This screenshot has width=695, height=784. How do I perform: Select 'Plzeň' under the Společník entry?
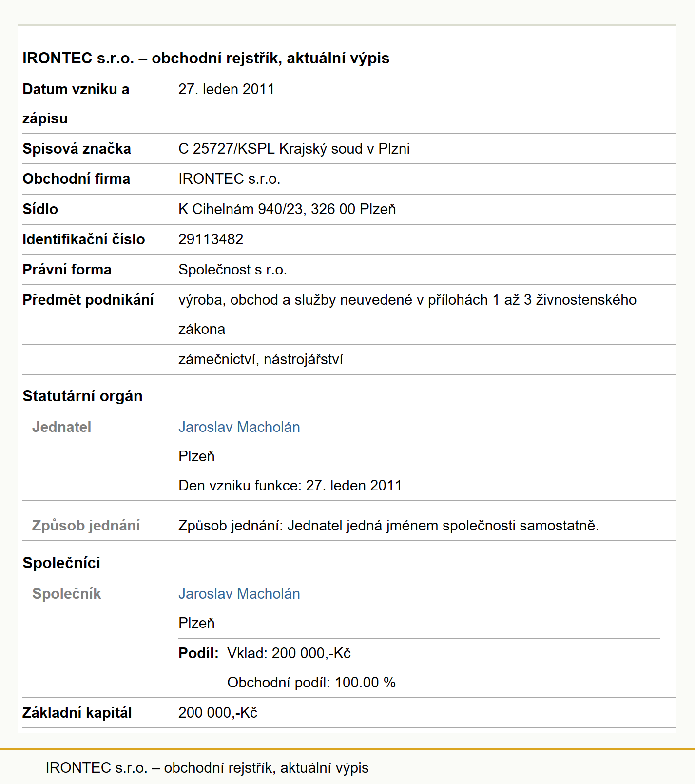196,623
